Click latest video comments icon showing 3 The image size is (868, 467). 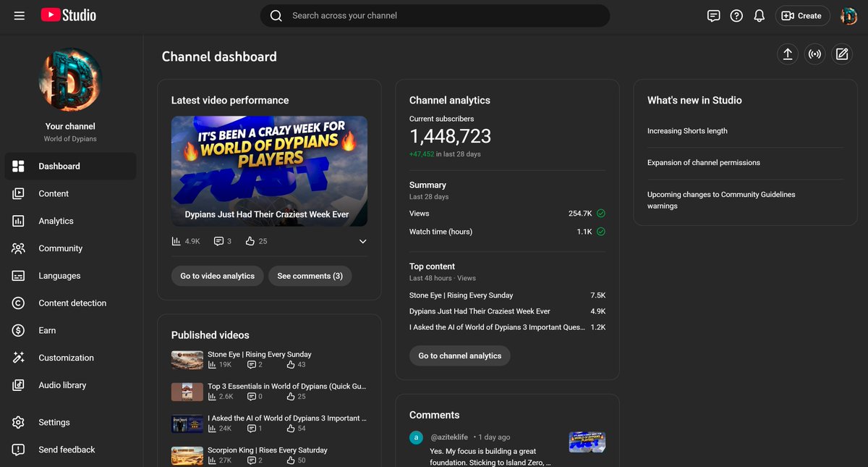coord(218,241)
